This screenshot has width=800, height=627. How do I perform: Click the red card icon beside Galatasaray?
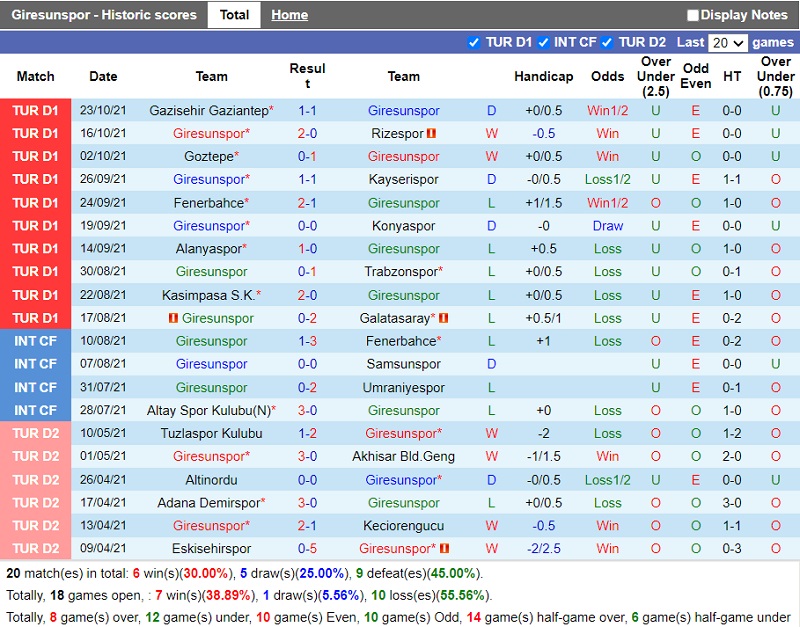point(443,318)
